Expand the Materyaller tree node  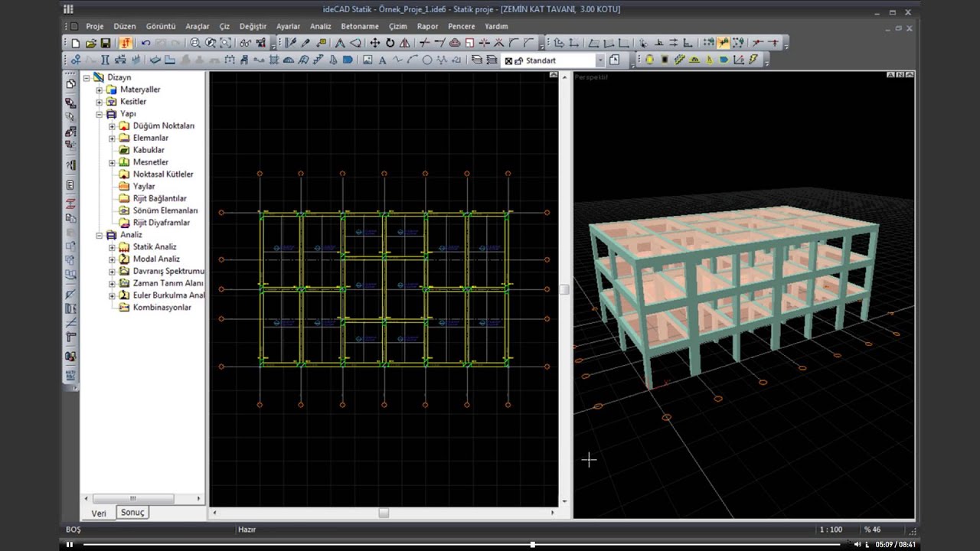click(99, 90)
